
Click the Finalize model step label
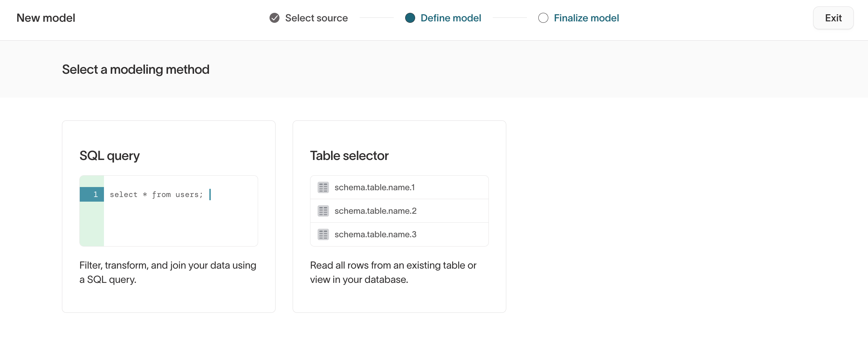pos(586,18)
